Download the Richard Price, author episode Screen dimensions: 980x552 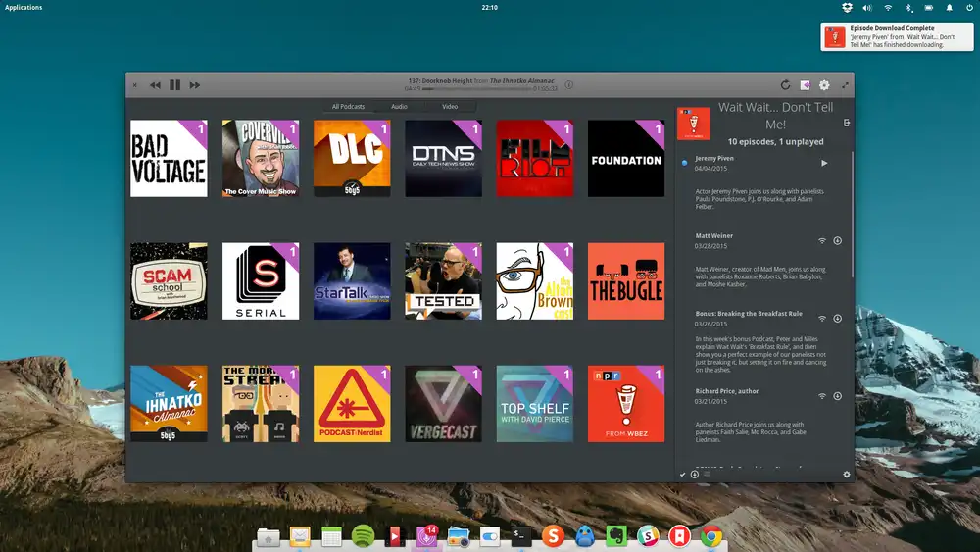(838, 396)
